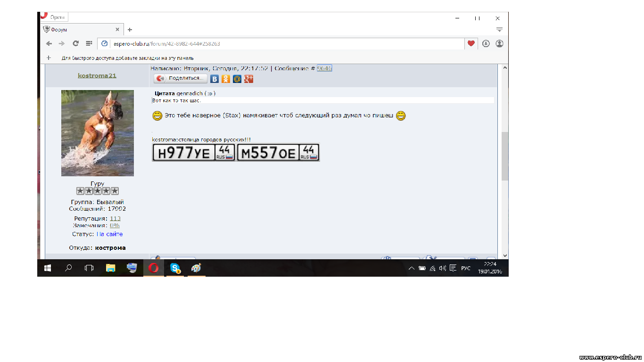This screenshot has height=362, width=644.
Task: Focus the espero-club.ru address field
Action: [x=281, y=43]
